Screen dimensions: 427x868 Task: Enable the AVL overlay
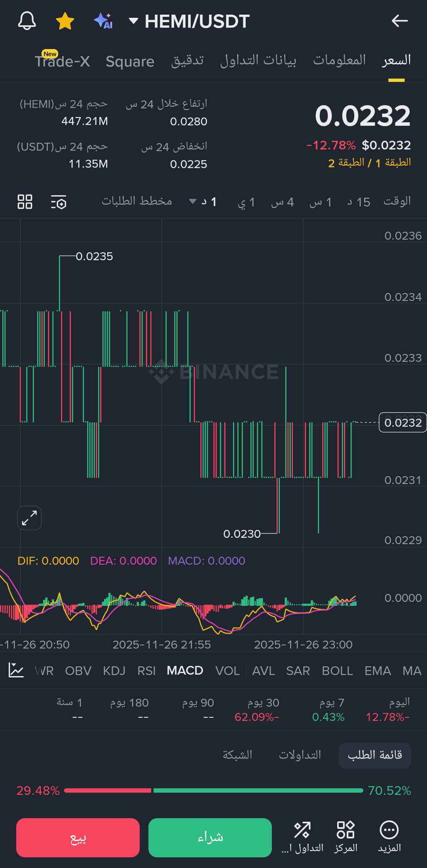pyautogui.click(x=264, y=671)
